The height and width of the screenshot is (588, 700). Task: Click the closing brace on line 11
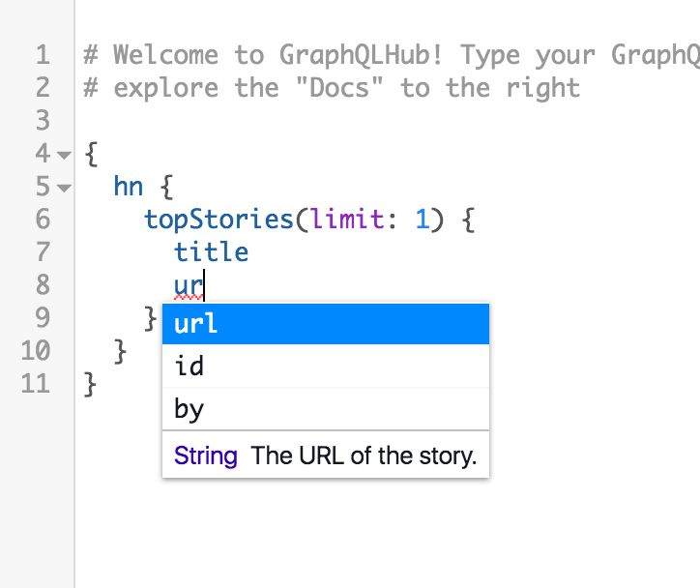point(90,384)
